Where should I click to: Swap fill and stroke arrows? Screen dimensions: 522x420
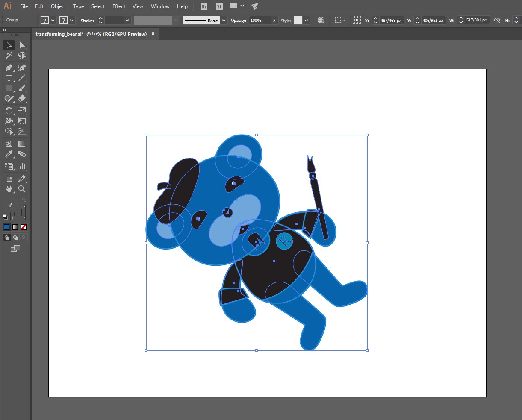[24, 200]
